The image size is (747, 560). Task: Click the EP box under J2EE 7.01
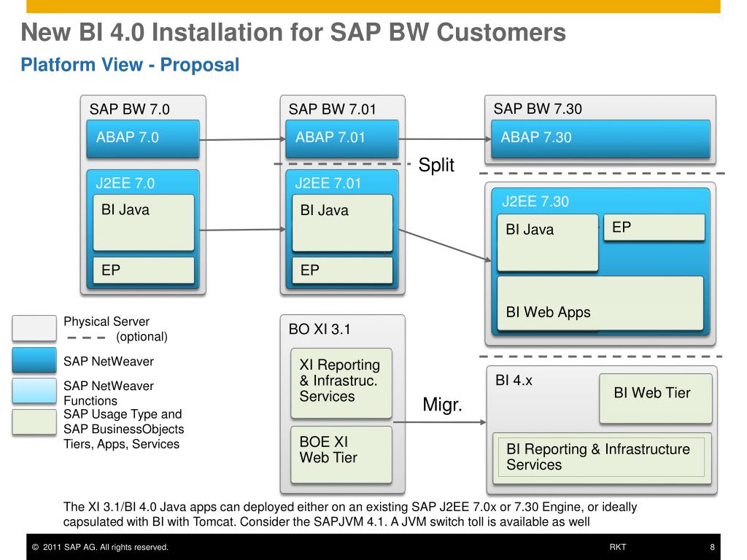(343, 270)
